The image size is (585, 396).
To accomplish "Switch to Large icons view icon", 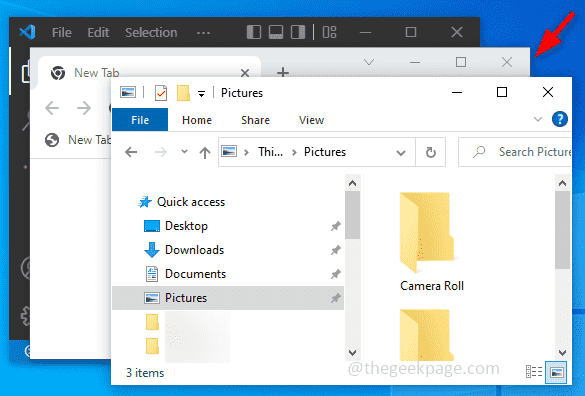I will tap(556, 372).
